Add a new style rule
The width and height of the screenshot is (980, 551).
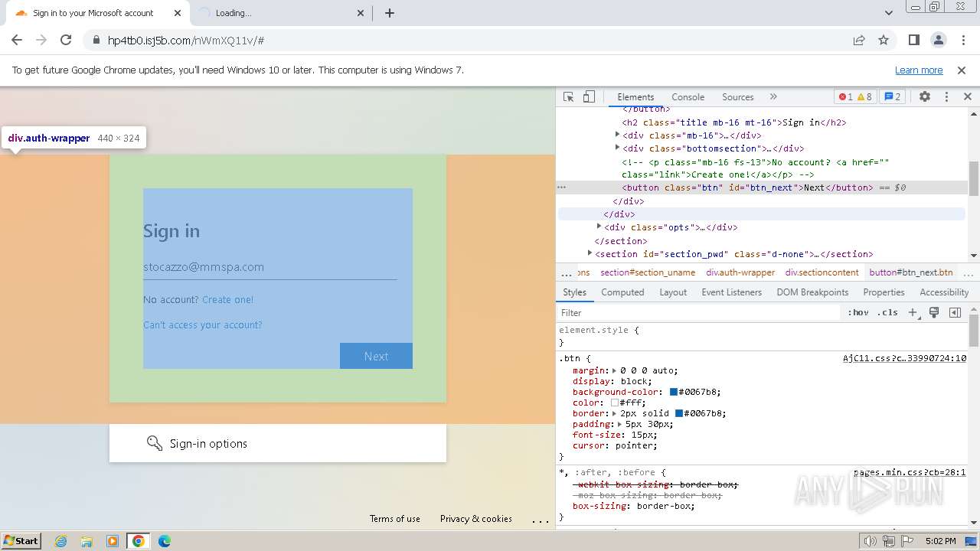pyautogui.click(x=913, y=312)
